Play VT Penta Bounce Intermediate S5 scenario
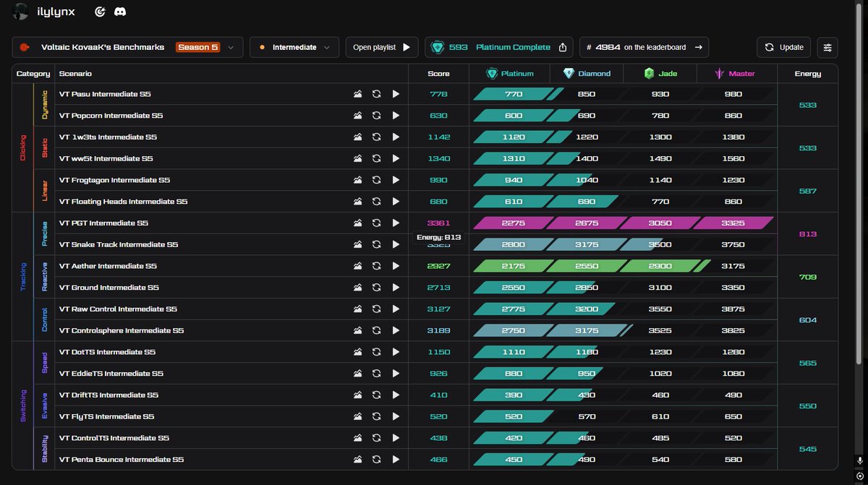Screen dimensions: 868x485 tap(396, 460)
